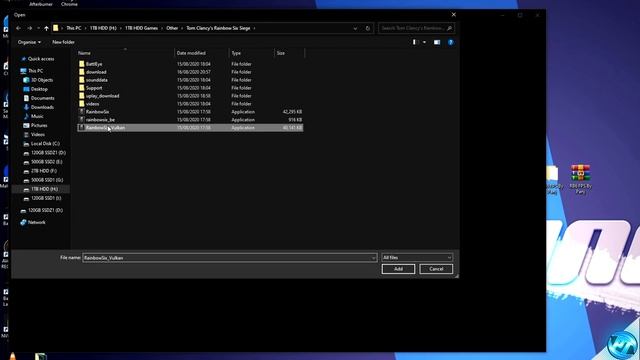
Task: Open Quick access in navigation pane
Action: [40, 59]
